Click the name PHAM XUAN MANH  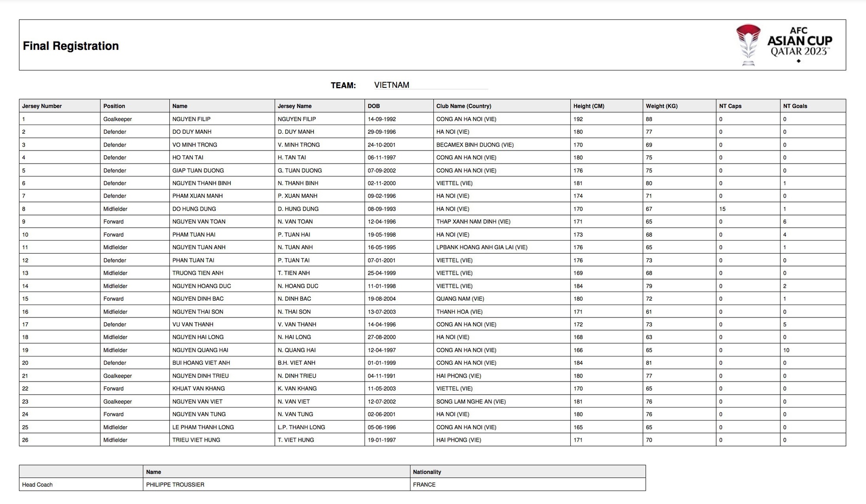[197, 196]
